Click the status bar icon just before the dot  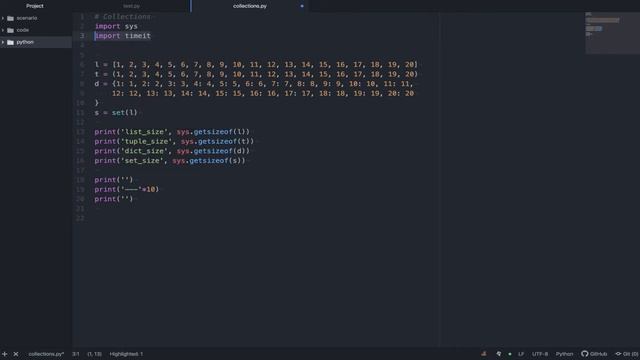(x=499, y=354)
